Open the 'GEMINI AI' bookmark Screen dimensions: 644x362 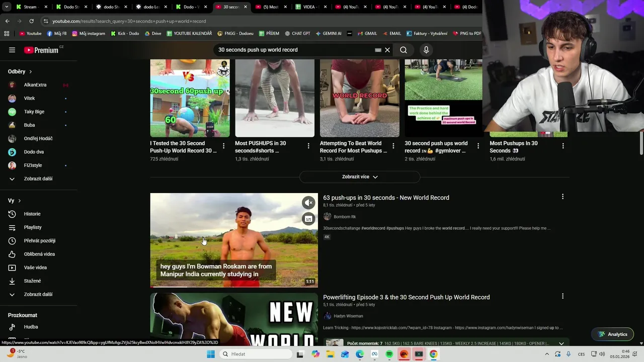[x=329, y=34]
